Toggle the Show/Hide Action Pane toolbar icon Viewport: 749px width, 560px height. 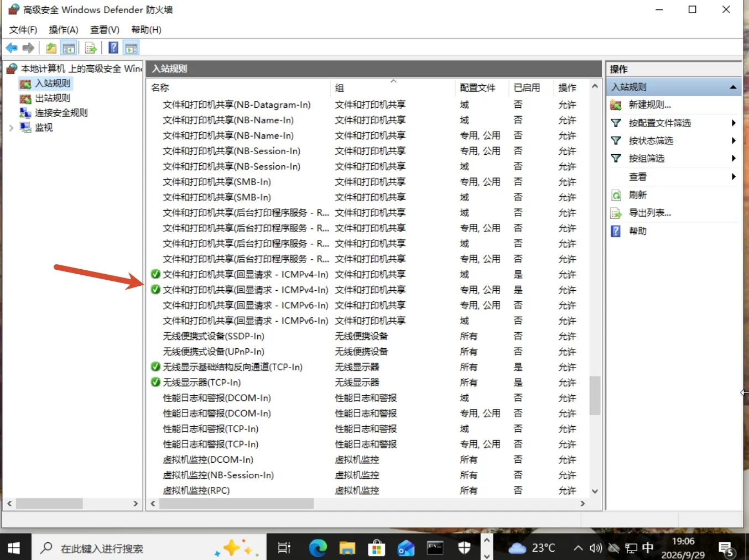coord(131,48)
